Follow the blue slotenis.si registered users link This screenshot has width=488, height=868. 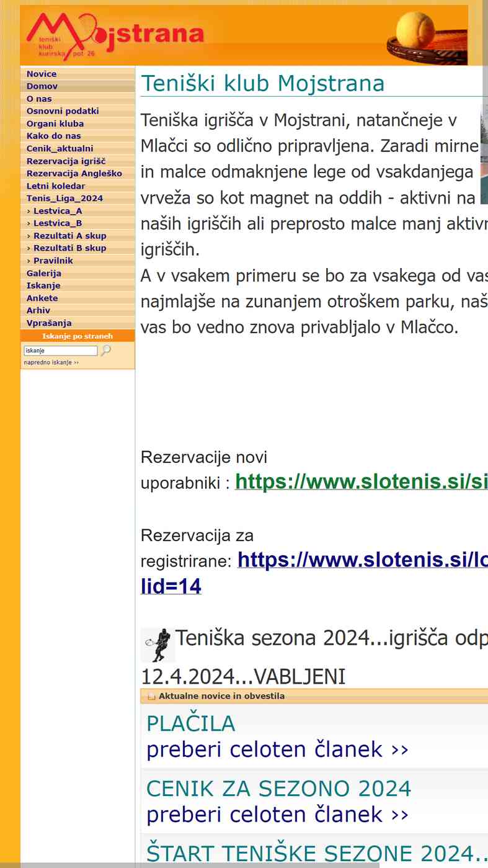click(x=363, y=560)
